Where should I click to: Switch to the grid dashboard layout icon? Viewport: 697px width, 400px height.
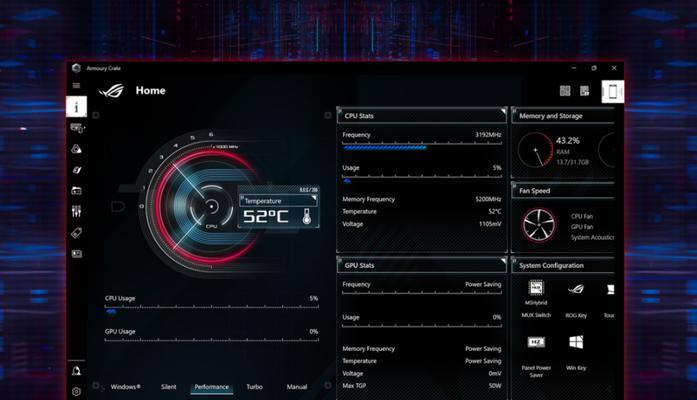565,91
